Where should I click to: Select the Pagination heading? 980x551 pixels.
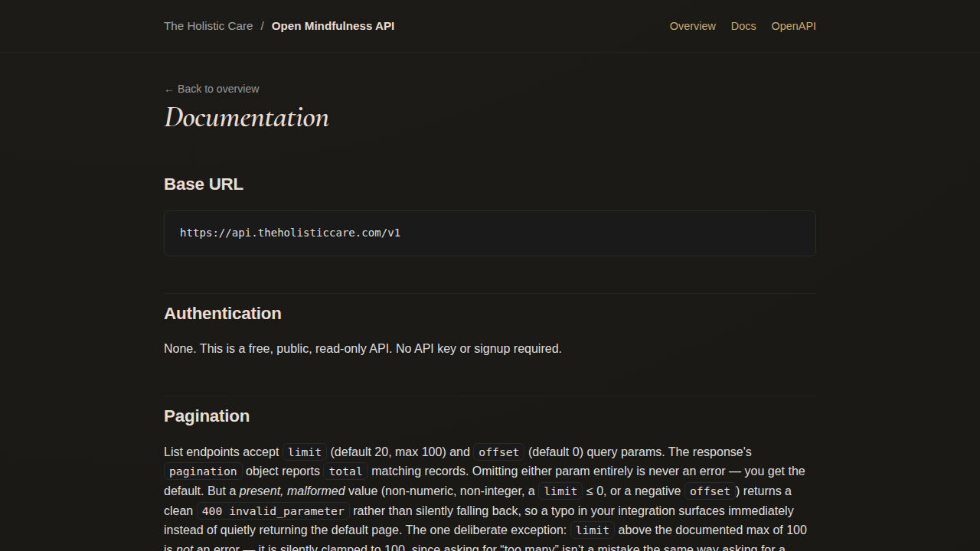[207, 416]
